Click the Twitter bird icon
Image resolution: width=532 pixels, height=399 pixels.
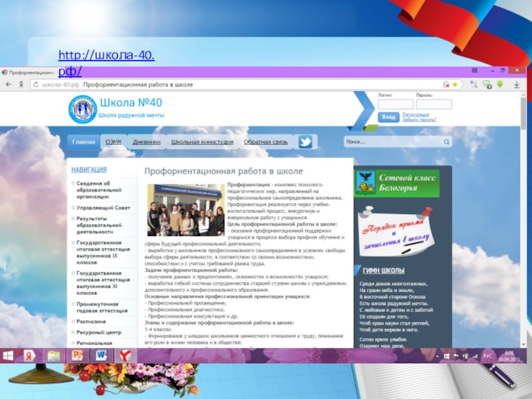(x=305, y=142)
